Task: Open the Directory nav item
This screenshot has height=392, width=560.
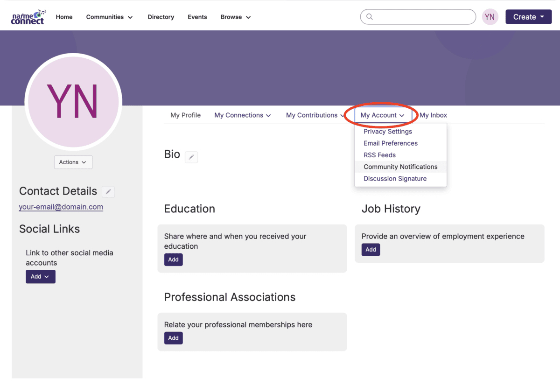Action: coord(161,17)
